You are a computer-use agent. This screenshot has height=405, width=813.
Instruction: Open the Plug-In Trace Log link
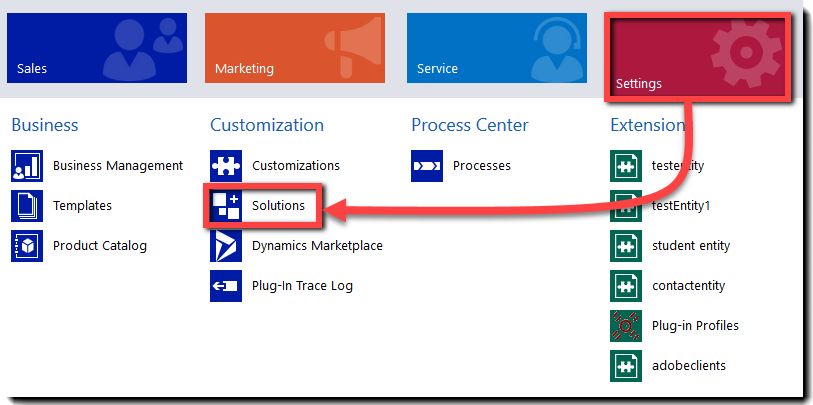click(x=302, y=286)
